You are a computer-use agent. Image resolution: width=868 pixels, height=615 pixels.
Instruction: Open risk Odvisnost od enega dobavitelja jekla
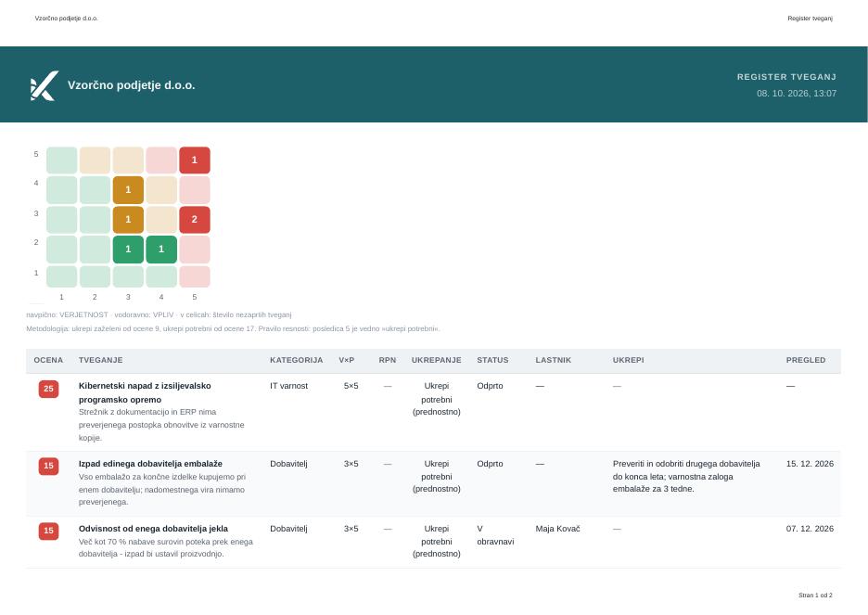tap(153, 528)
